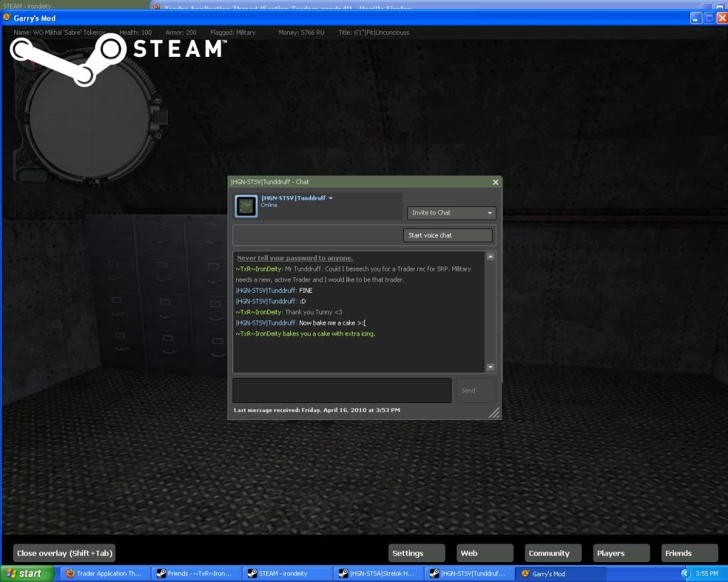Minimize the Garry's Mod window
The height and width of the screenshot is (582, 728).
[x=695, y=18]
